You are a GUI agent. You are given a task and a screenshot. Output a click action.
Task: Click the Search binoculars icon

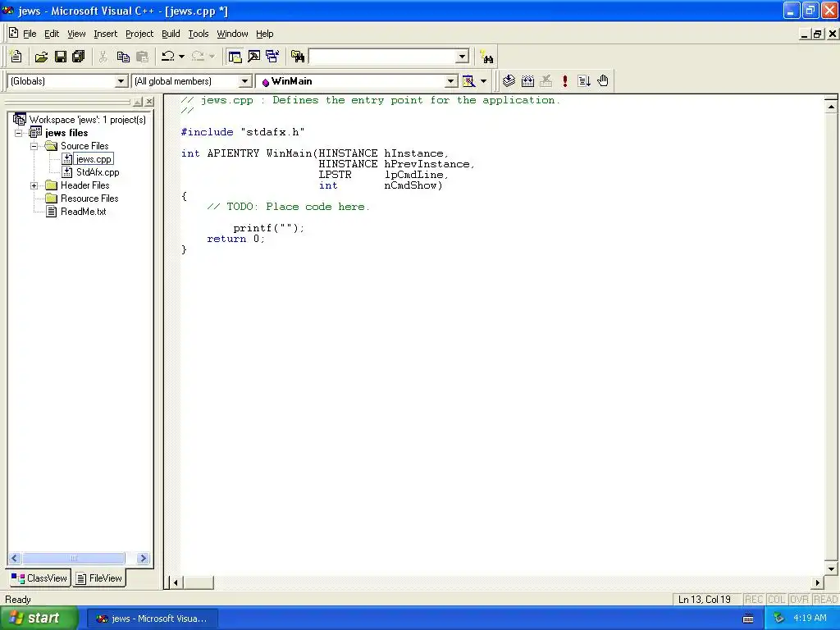point(487,57)
